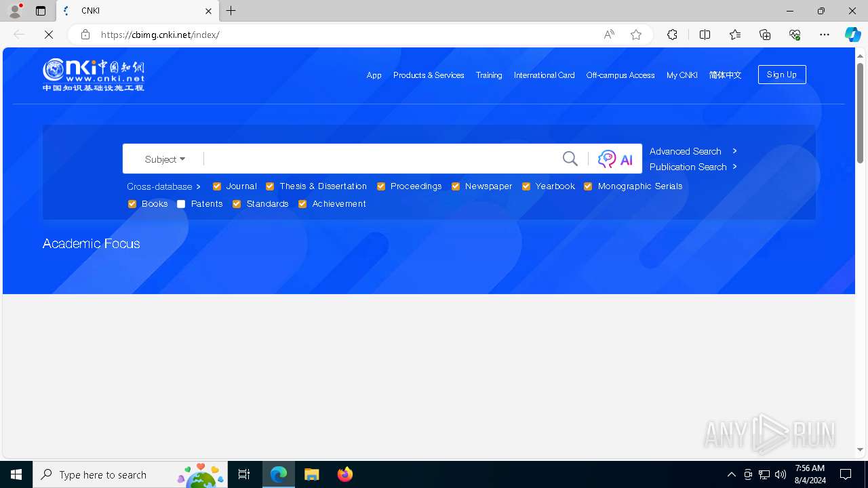Open the Copilot sidebar

tap(852, 35)
